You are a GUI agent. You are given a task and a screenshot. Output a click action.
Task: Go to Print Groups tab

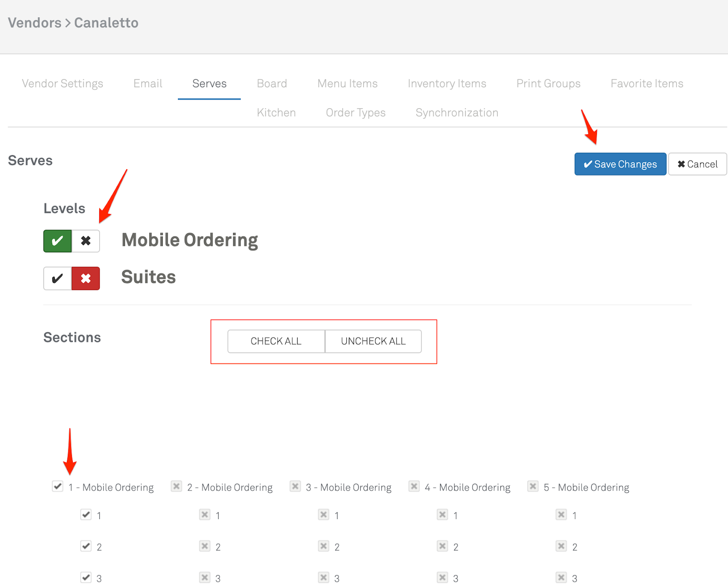[548, 84]
